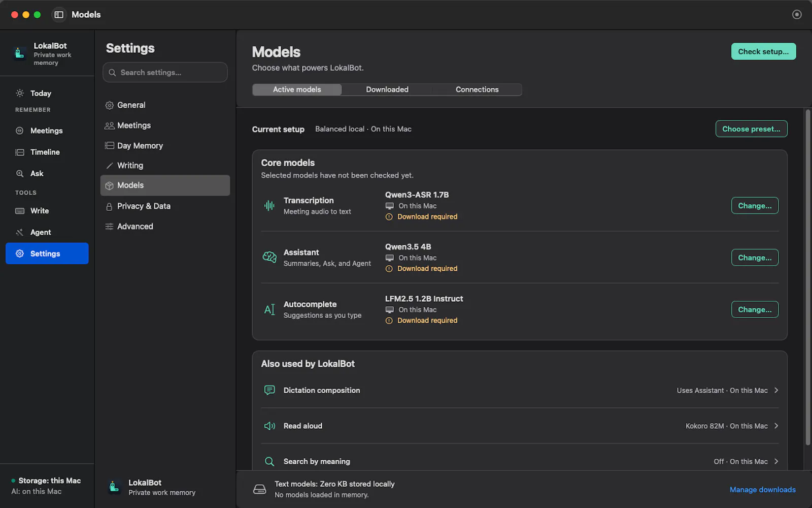Viewport: 812px width, 508px height.
Task: Expand the Dictation composition row chevron
Action: pos(776,390)
